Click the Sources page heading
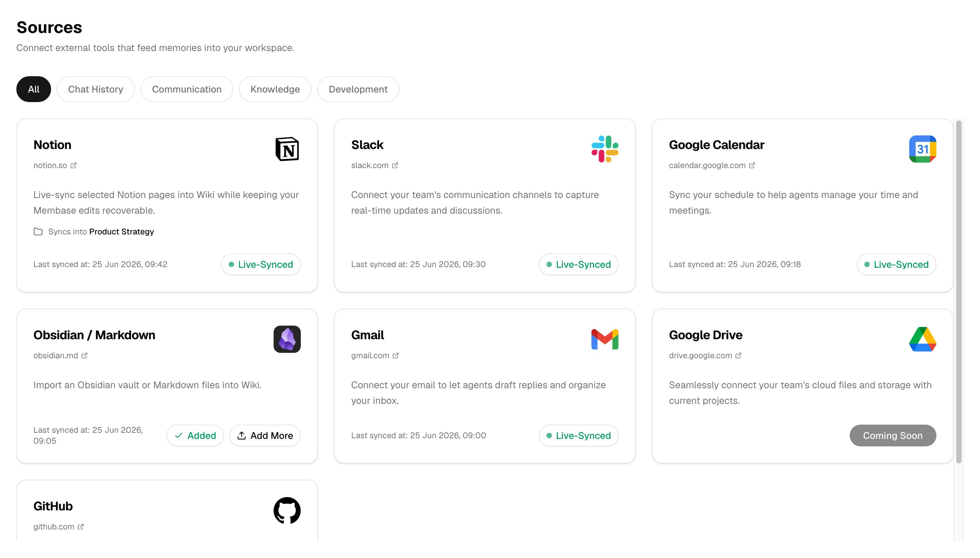The image size is (980, 558). click(49, 27)
